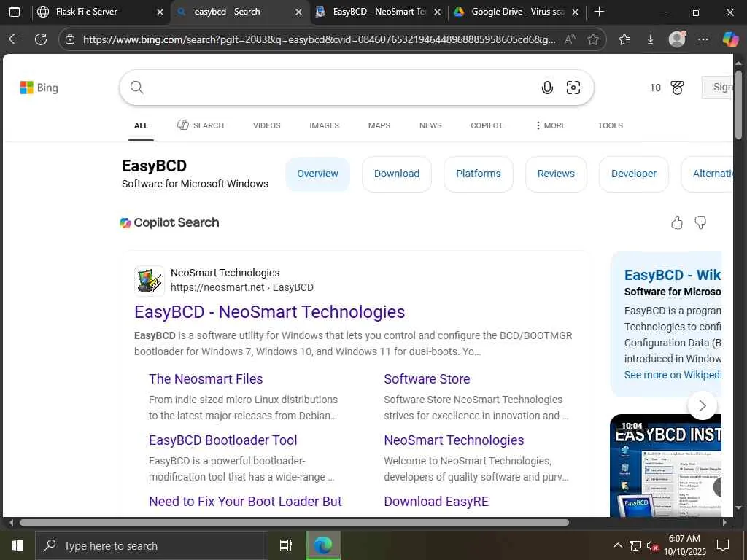747x560 pixels.
Task: Dislike the Copilot Search answer (thumbs down)
Action: tap(700, 222)
